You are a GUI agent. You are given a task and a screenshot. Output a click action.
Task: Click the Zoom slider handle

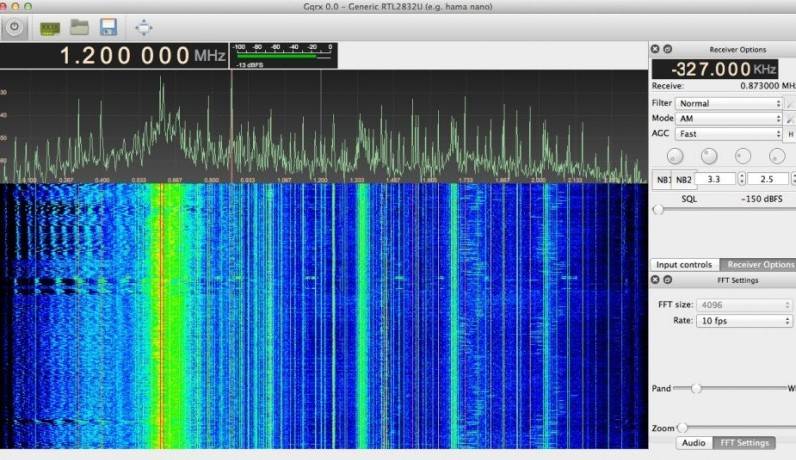(682, 428)
